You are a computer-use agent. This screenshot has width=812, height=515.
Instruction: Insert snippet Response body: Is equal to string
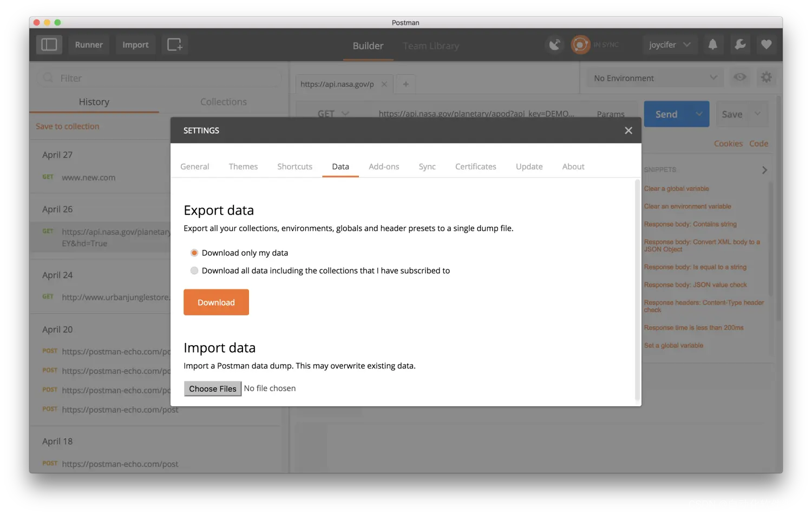tap(695, 267)
